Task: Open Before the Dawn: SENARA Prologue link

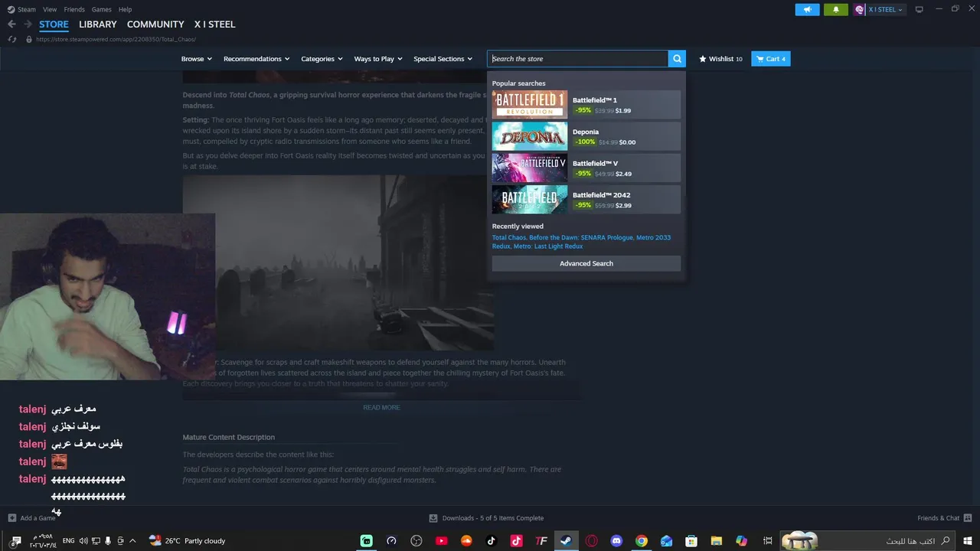Action: [x=581, y=237]
